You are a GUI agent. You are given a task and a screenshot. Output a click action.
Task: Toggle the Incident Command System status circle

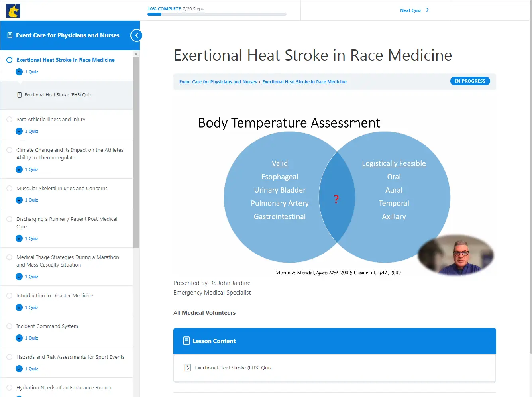coord(10,326)
